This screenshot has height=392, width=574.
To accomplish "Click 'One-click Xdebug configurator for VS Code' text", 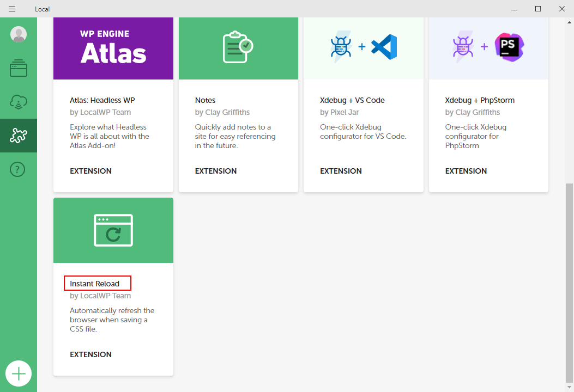I will click(363, 132).
